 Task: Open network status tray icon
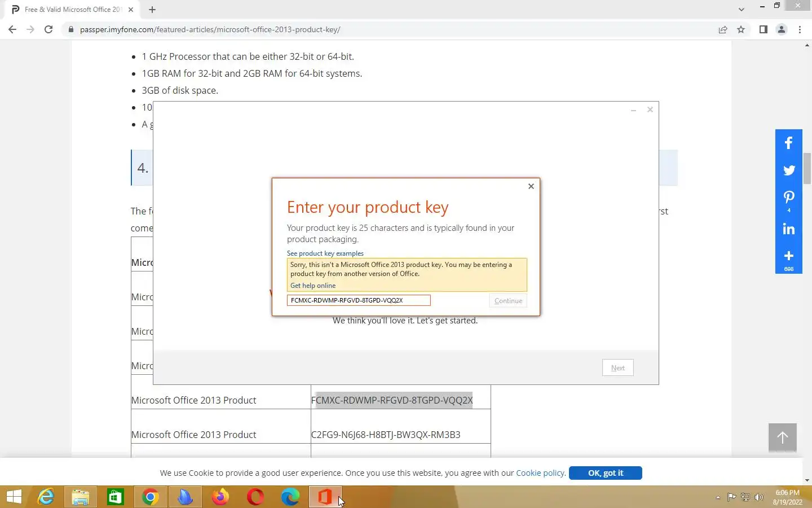pyautogui.click(x=745, y=497)
